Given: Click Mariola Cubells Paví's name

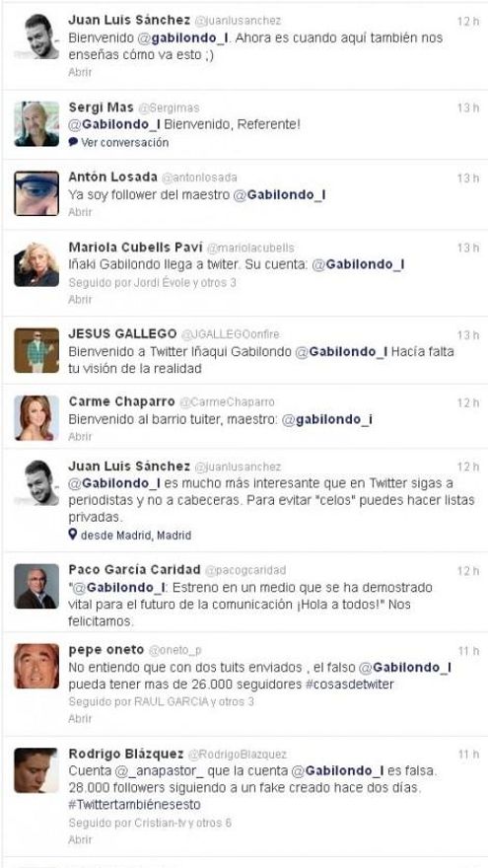Looking at the screenshot, I should [136, 247].
